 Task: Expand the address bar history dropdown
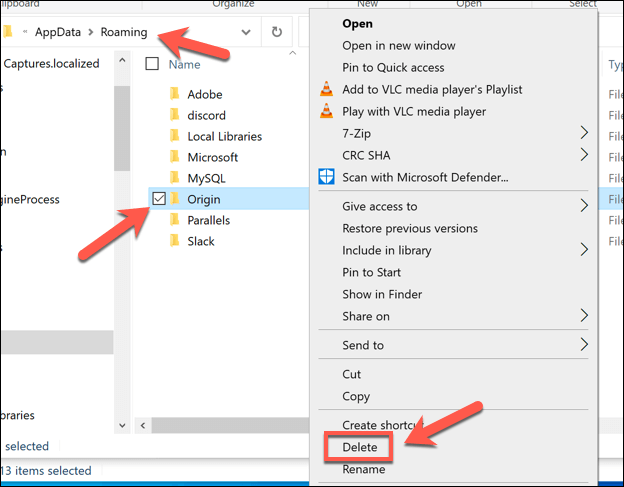click(246, 32)
